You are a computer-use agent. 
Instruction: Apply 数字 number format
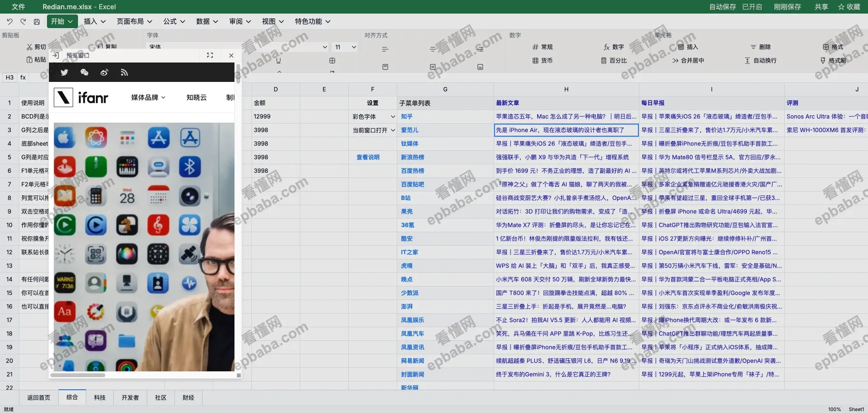[x=614, y=47]
